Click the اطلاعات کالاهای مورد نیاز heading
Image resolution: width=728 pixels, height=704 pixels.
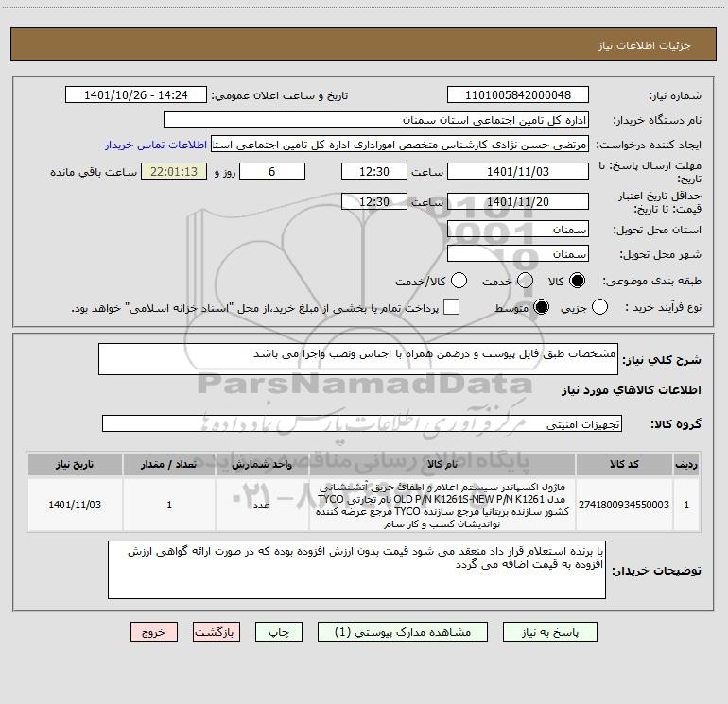click(631, 390)
